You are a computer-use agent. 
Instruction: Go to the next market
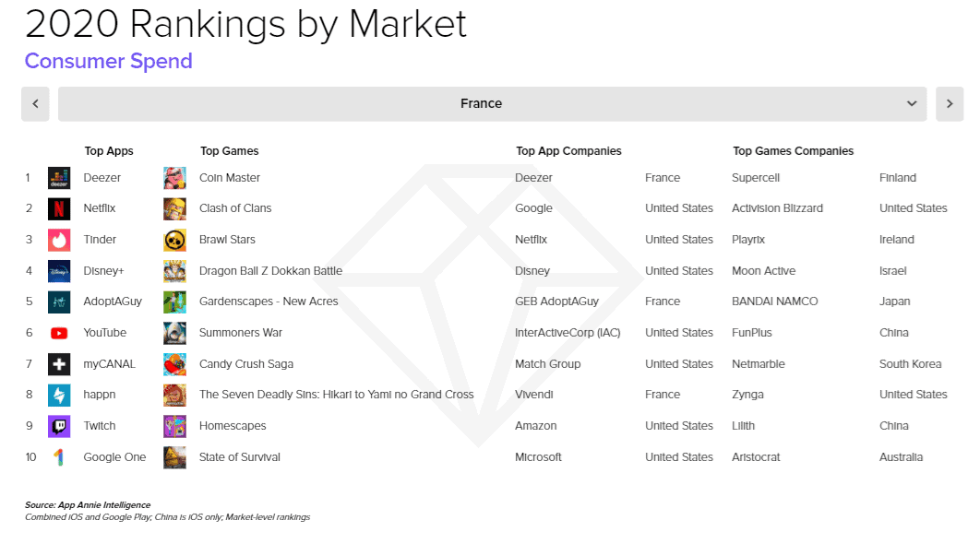[x=950, y=104]
